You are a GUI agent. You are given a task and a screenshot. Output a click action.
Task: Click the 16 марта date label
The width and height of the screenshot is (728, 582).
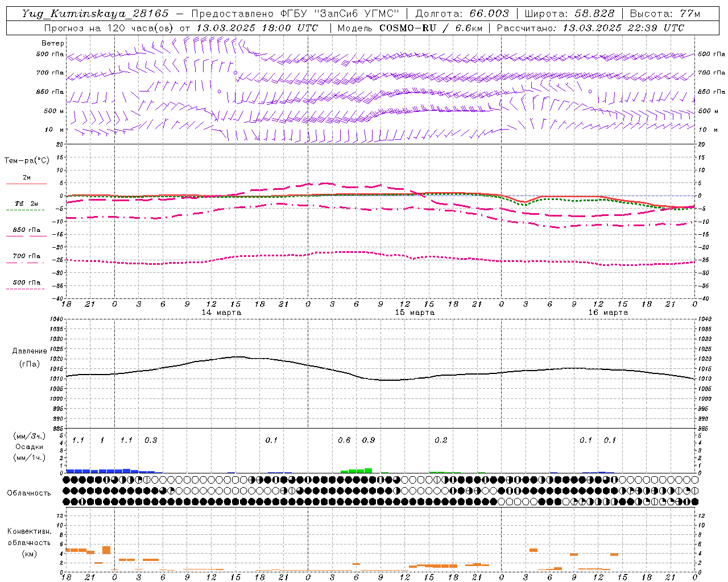608,313
